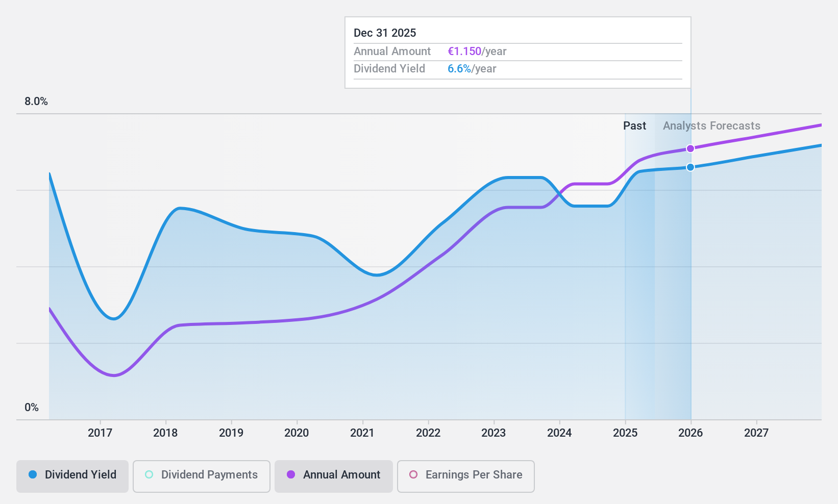
Task: Click the Annual Amount tooltip row label
Action: 392,52
